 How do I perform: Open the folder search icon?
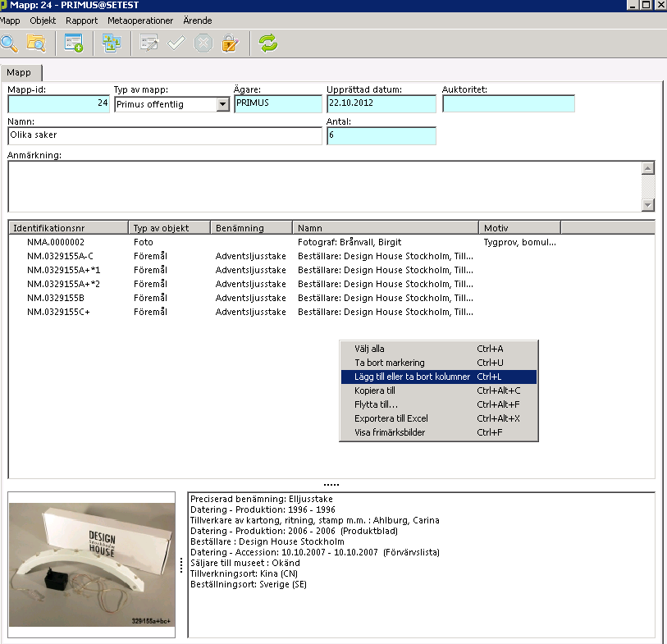pyautogui.click(x=36, y=43)
